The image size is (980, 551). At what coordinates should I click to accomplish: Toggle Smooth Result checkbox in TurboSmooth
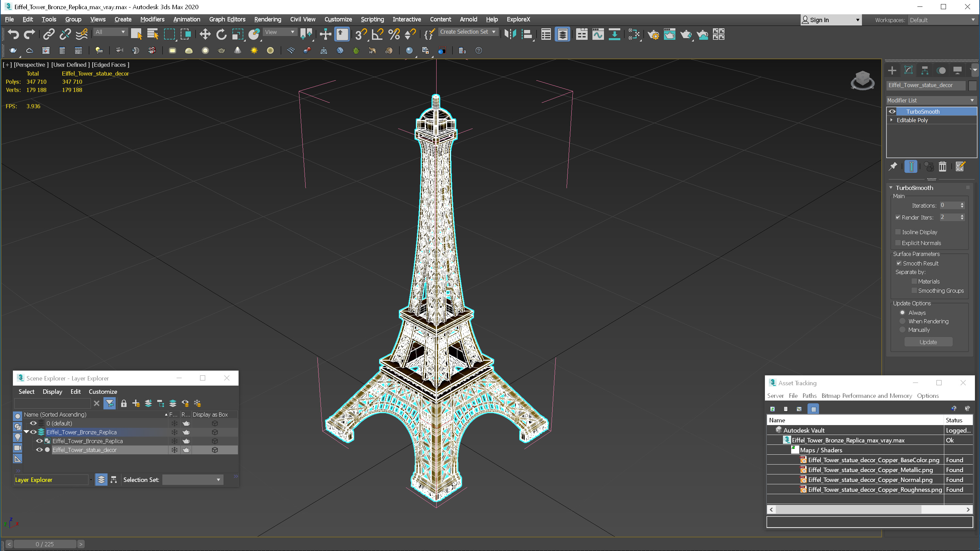point(899,263)
